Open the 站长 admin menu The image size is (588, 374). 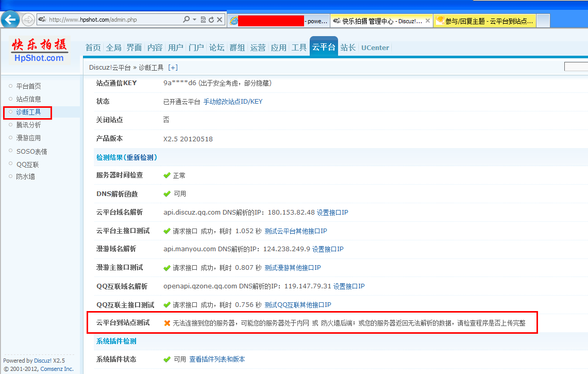point(348,47)
